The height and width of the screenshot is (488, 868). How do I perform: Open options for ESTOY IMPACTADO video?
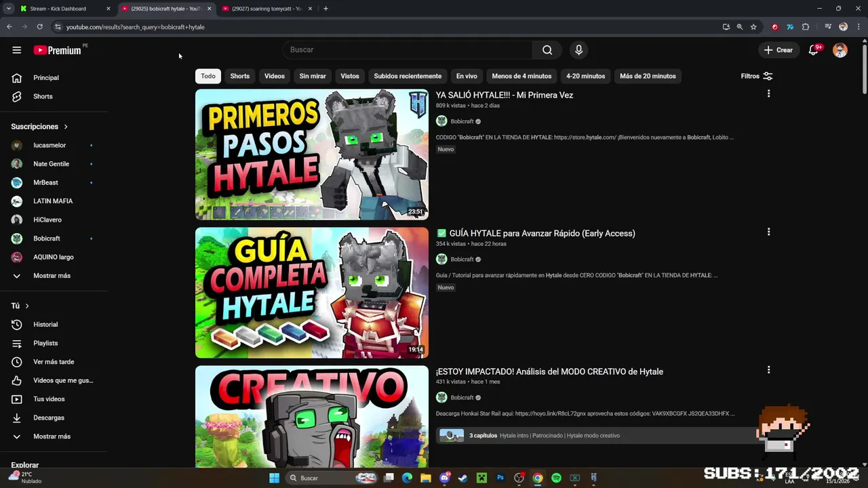click(x=768, y=370)
